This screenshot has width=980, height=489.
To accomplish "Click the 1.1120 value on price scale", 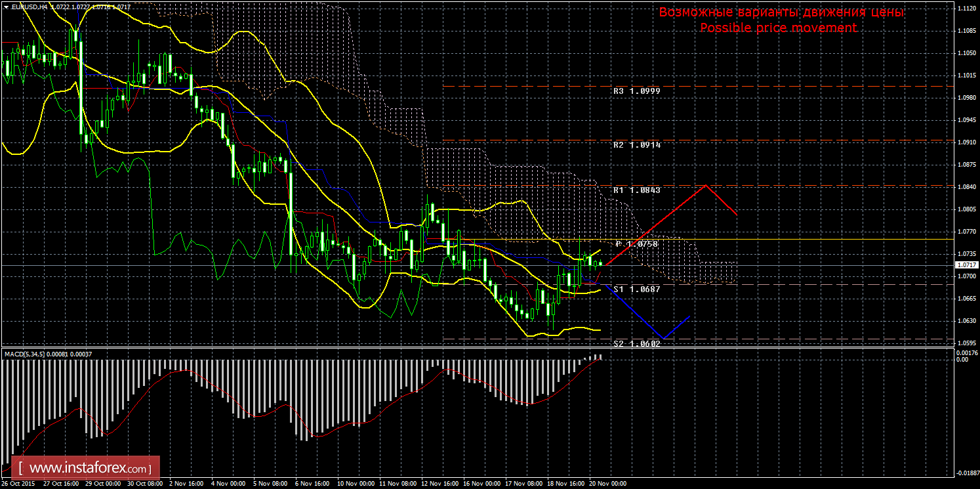I will pyautogui.click(x=966, y=9).
